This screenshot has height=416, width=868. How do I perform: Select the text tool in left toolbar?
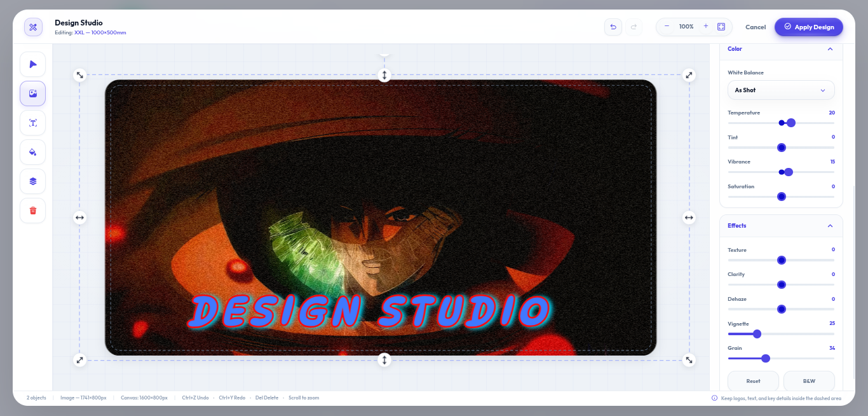point(33,123)
